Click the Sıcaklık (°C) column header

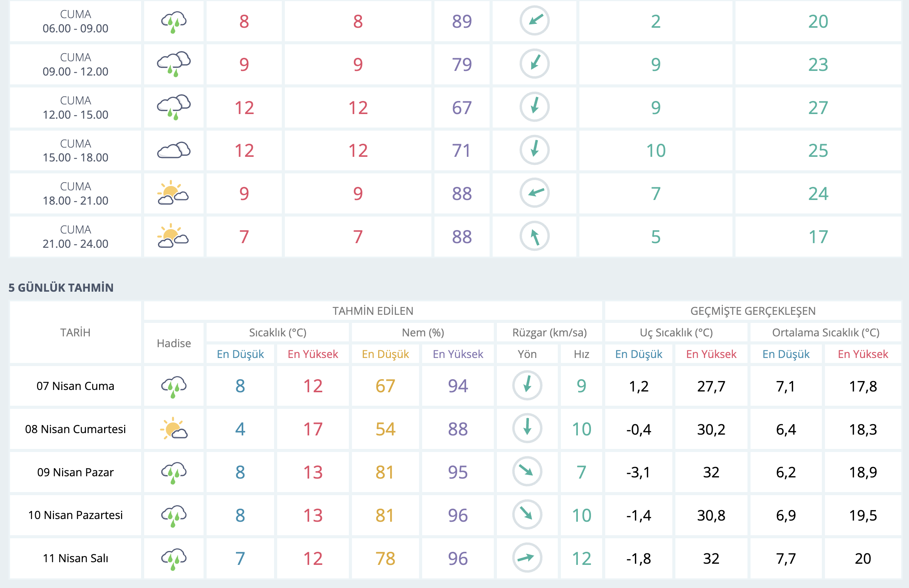pos(278,333)
